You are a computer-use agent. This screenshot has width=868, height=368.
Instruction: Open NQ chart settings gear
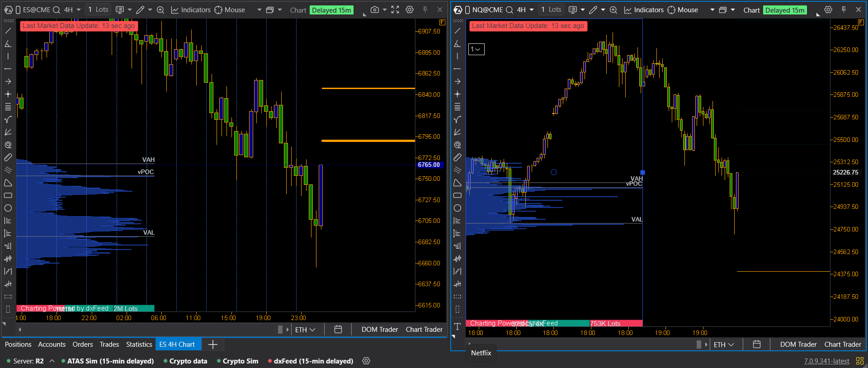(828, 9)
